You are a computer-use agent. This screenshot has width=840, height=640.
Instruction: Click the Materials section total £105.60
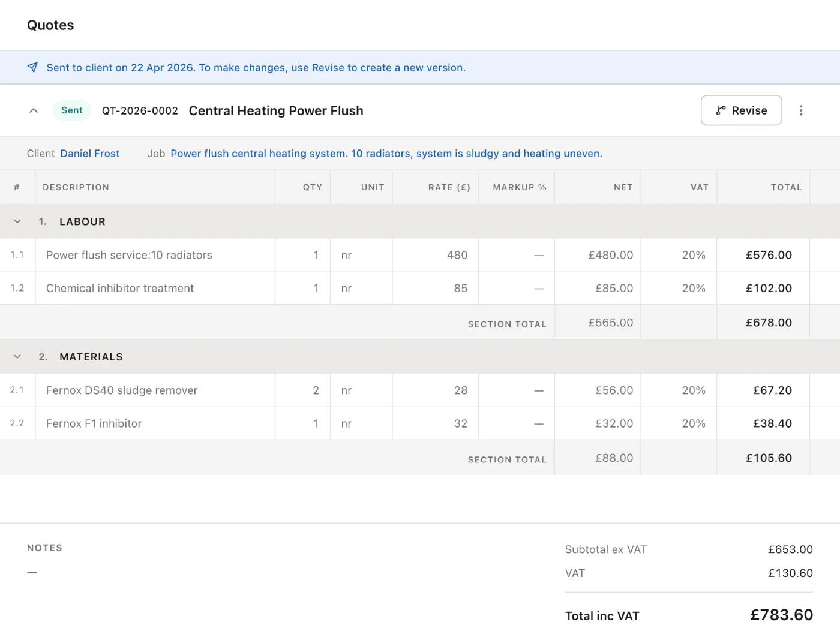click(769, 458)
